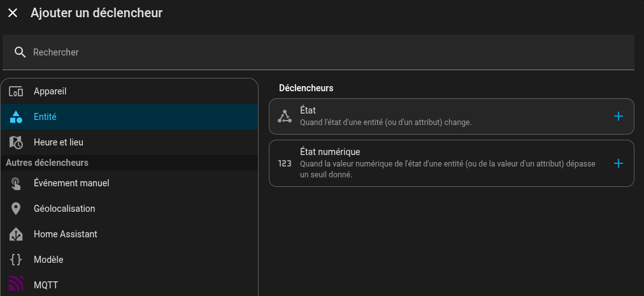Click the Appareil devices icon
This screenshot has width=644, height=296.
coord(16,91)
